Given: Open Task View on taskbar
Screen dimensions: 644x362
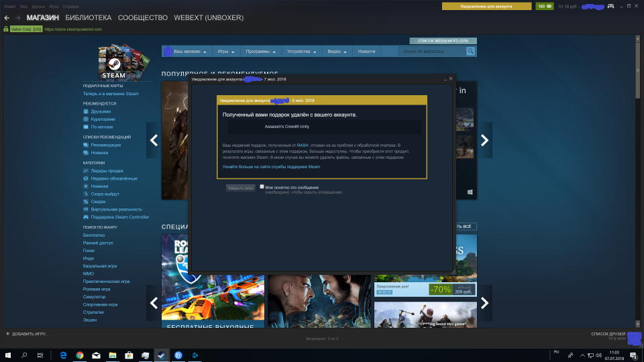Looking at the screenshot, I should 40,355.
